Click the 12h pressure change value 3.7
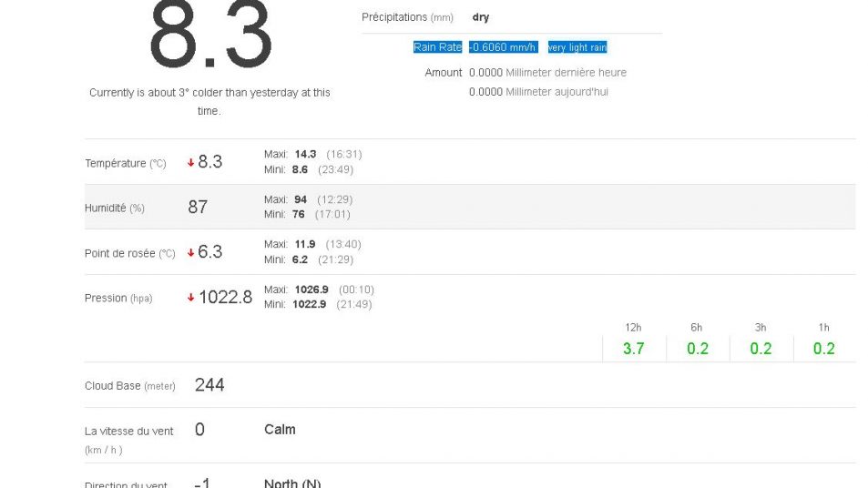 [x=633, y=349]
